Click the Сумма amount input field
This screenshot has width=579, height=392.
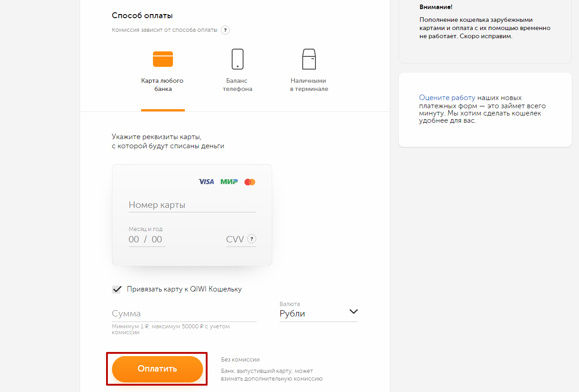184,314
